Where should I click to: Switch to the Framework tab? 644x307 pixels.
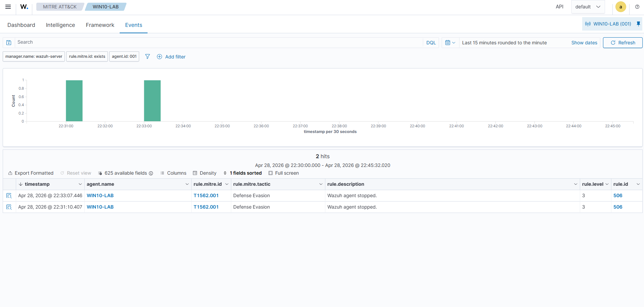click(x=100, y=25)
